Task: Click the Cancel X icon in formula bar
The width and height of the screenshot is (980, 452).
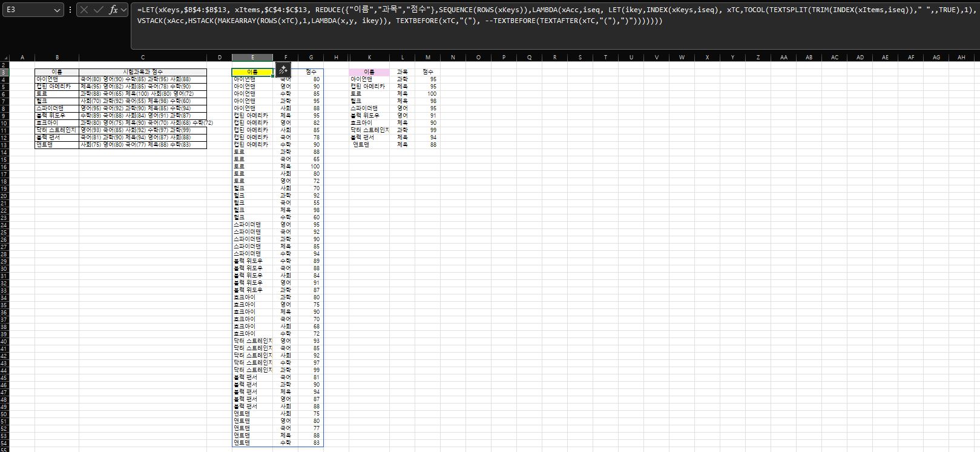Action: 85,10
